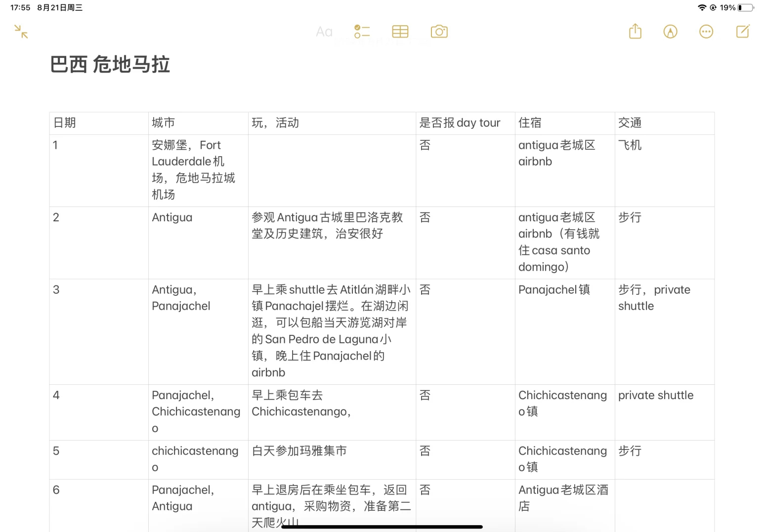Select the 日期 header cell
764x532 pixels.
pyautogui.click(x=99, y=123)
